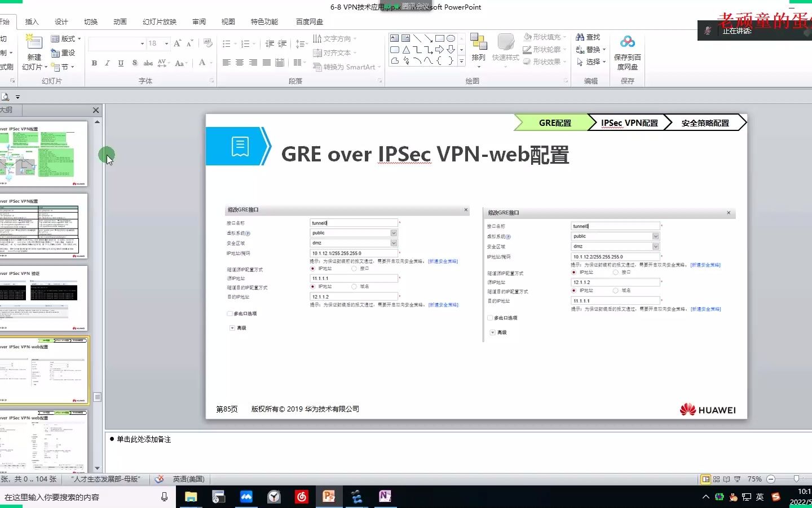Open the Text Direction (文字方向) dropdown
Image resolution: width=812 pixels, height=508 pixels.
coord(335,39)
